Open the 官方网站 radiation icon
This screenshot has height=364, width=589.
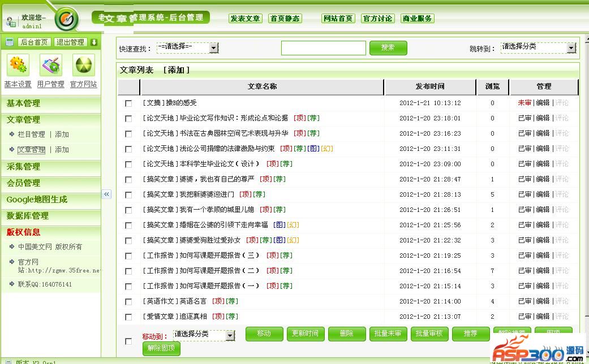click(83, 65)
